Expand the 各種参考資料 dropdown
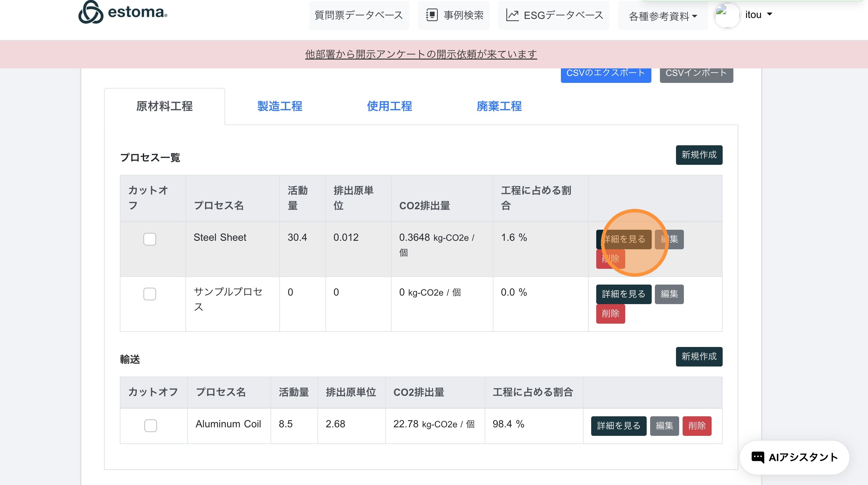The image size is (868, 485). tap(662, 16)
